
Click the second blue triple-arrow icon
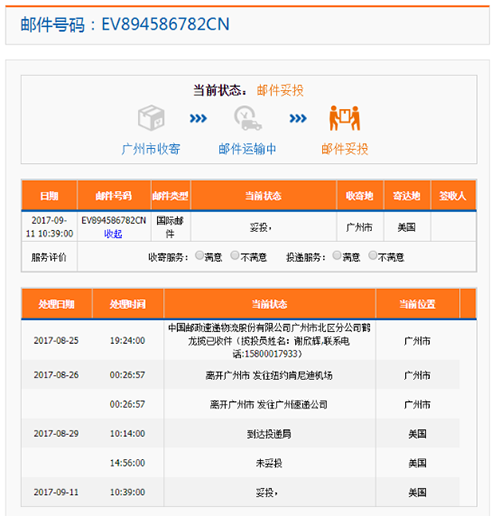(x=298, y=118)
